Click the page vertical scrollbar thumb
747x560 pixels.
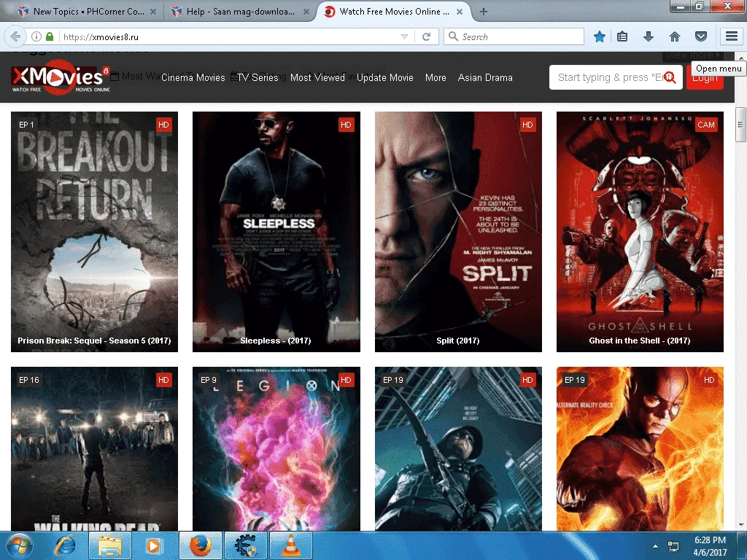tap(740, 125)
